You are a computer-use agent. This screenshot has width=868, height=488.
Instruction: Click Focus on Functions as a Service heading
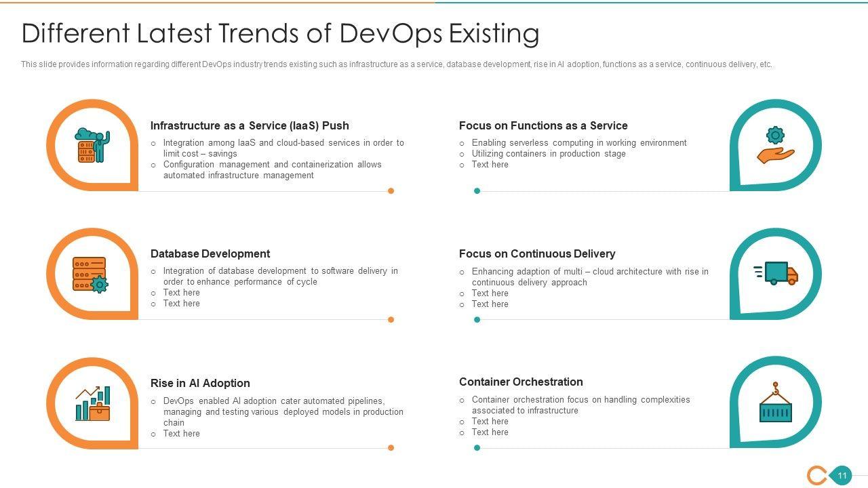[543, 125]
